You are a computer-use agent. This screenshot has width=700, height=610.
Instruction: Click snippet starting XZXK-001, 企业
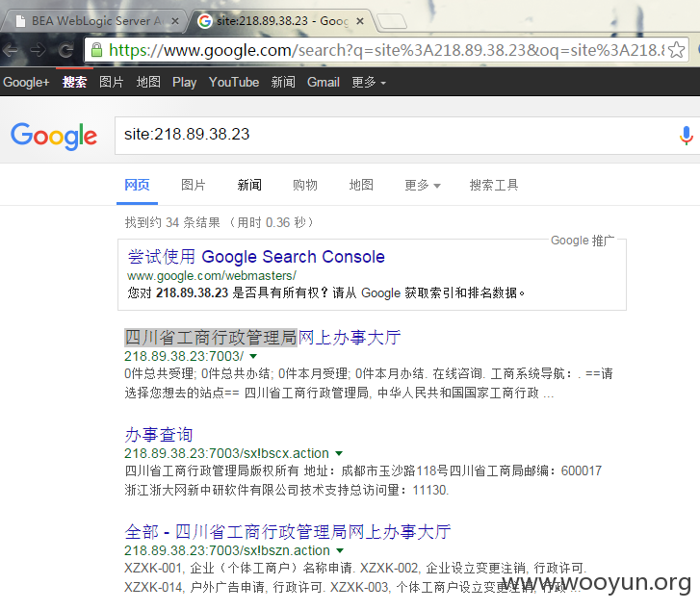pyautogui.click(x=355, y=577)
